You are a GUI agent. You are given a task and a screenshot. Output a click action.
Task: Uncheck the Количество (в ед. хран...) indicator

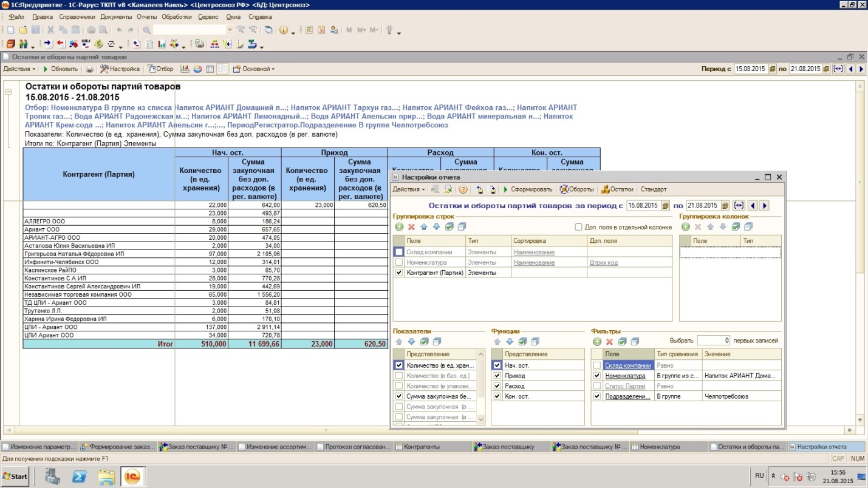pyautogui.click(x=398, y=365)
